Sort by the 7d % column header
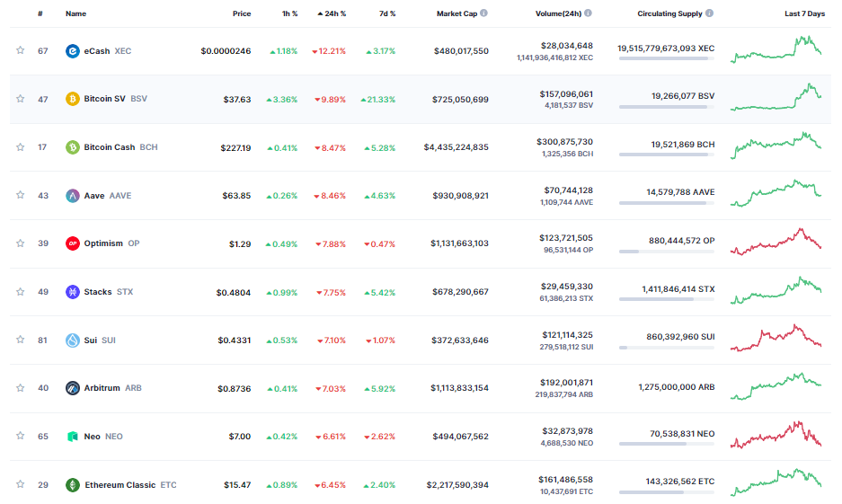This screenshot has width=842, height=504. (386, 14)
